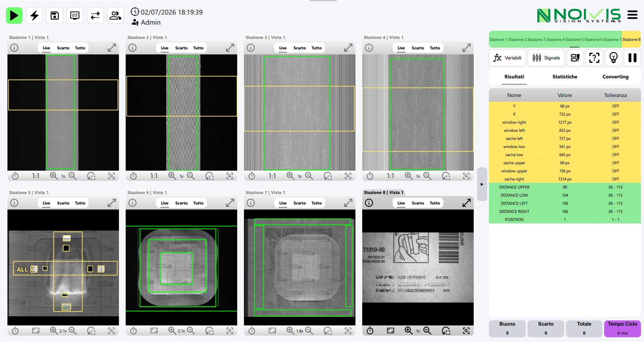Open the Signals panel
This screenshot has width=644, height=342.
click(x=546, y=58)
